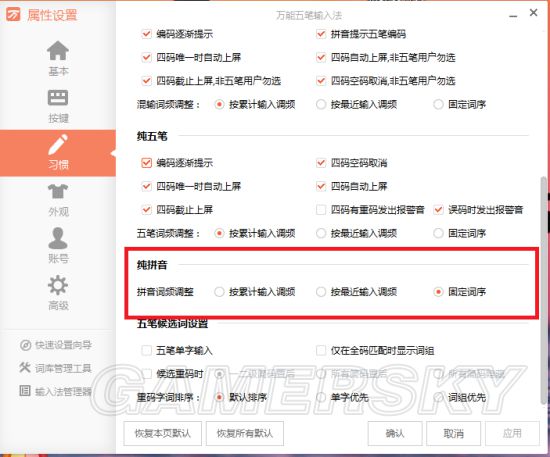Image resolution: width=550 pixels, height=457 pixels.
Task: Enable 仅在全码匹配时显示词组 checkbox
Action: tap(321, 350)
